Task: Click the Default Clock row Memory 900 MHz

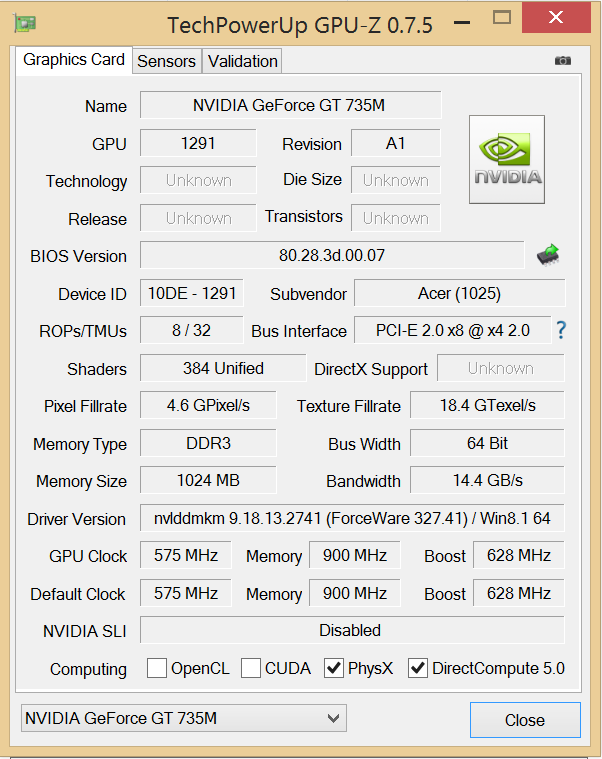Action: tap(355, 593)
